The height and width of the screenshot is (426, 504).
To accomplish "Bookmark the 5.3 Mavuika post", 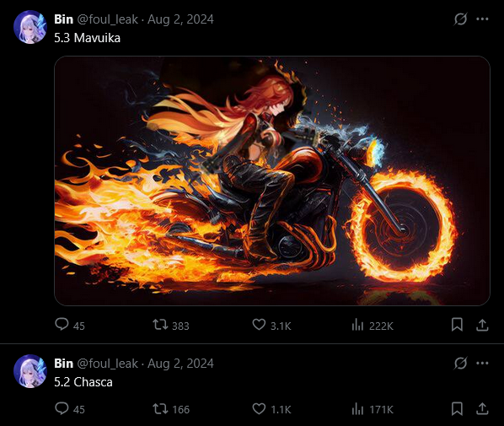I will pyautogui.click(x=457, y=325).
